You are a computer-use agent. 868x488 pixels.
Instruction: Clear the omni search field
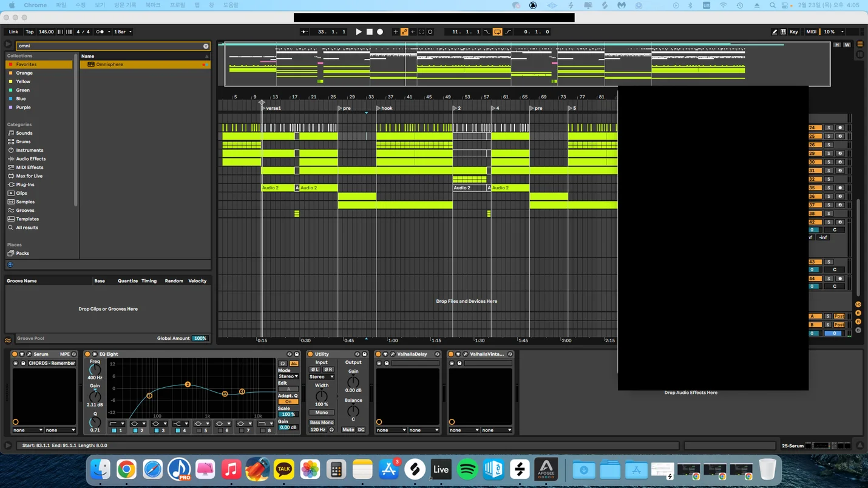[206, 46]
